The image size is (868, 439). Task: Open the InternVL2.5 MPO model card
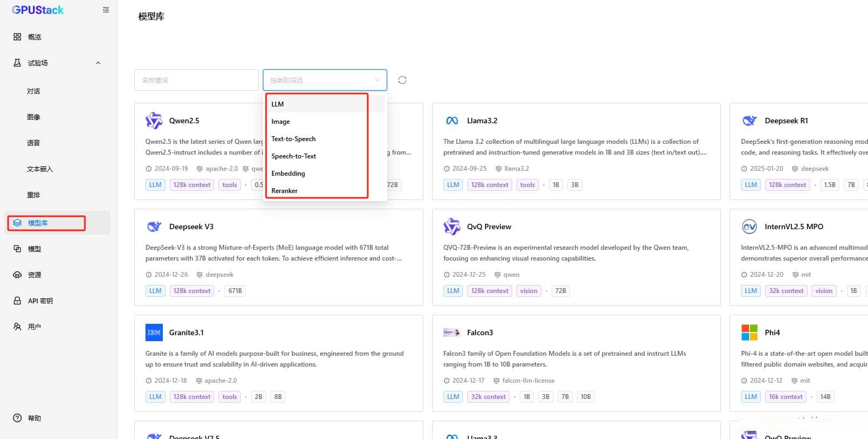point(799,257)
